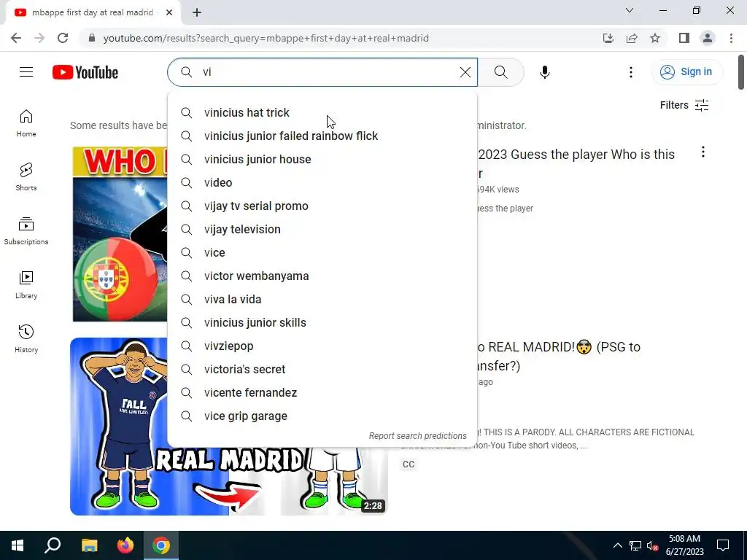Open YouTube settings three-dot menu
The height and width of the screenshot is (560, 747).
click(x=631, y=72)
